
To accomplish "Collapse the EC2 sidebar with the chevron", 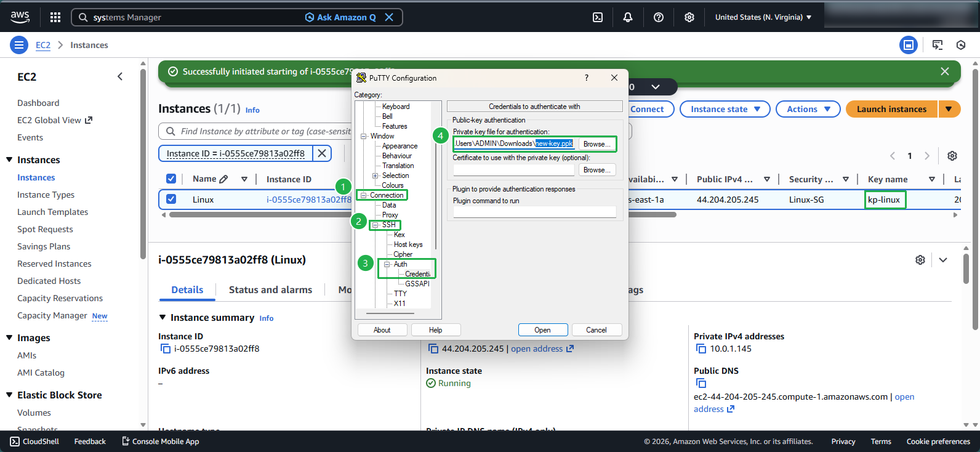I will pos(120,76).
